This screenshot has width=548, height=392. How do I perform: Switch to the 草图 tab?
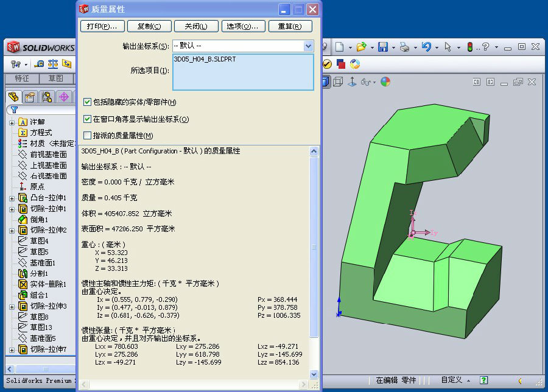(x=56, y=79)
